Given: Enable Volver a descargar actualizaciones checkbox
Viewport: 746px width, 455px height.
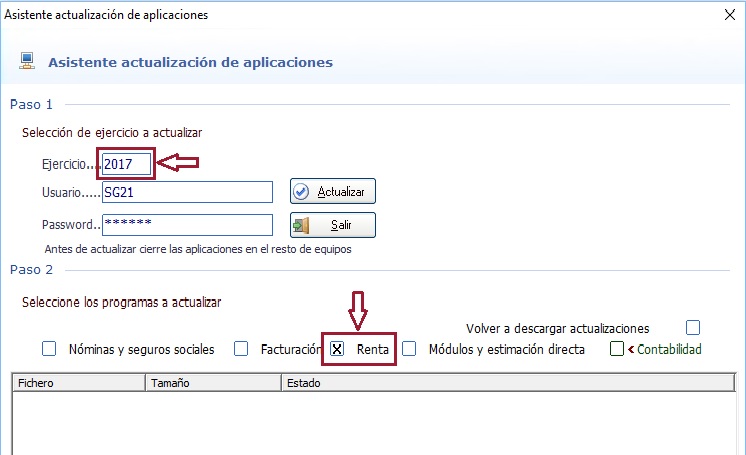Looking at the screenshot, I should pyautogui.click(x=693, y=327).
